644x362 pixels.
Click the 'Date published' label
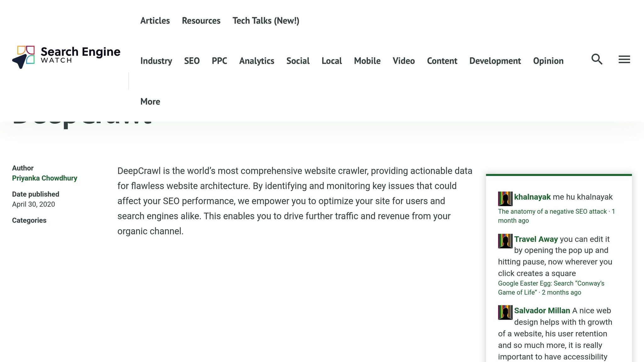tap(36, 194)
